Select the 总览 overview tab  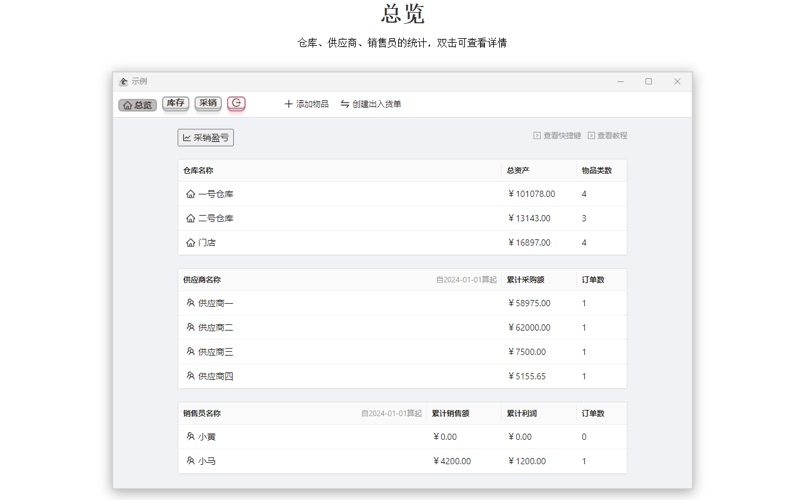[138, 104]
